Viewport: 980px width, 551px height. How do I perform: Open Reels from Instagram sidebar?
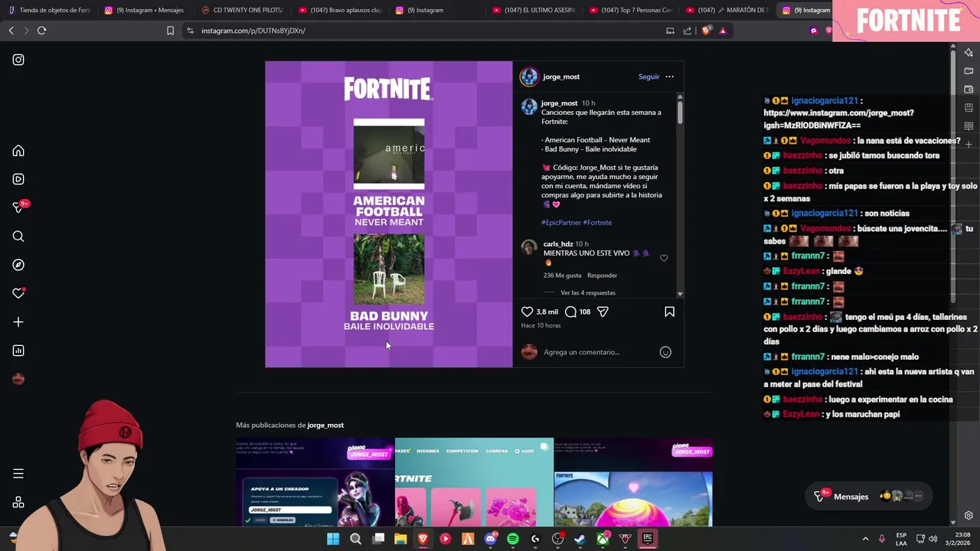[18, 179]
